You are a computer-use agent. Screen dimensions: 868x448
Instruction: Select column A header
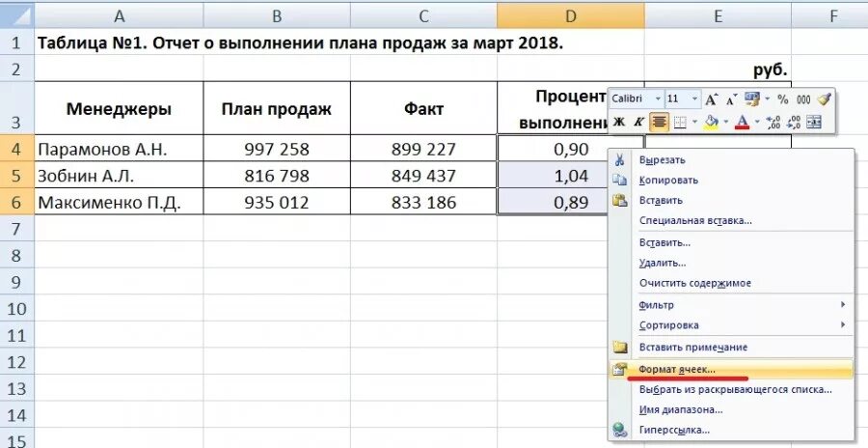click(119, 16)
